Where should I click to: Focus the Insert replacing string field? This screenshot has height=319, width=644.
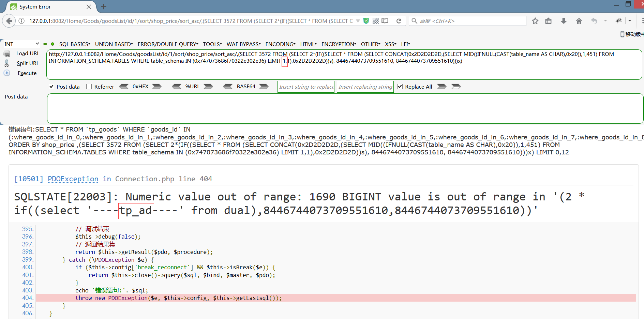tap(365, 87)
